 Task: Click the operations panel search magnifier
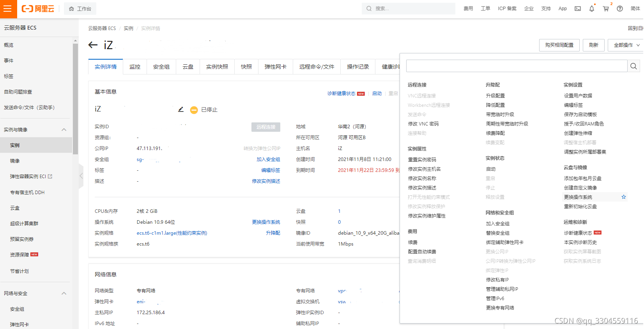pyautogui.click(x=633, y=66)
